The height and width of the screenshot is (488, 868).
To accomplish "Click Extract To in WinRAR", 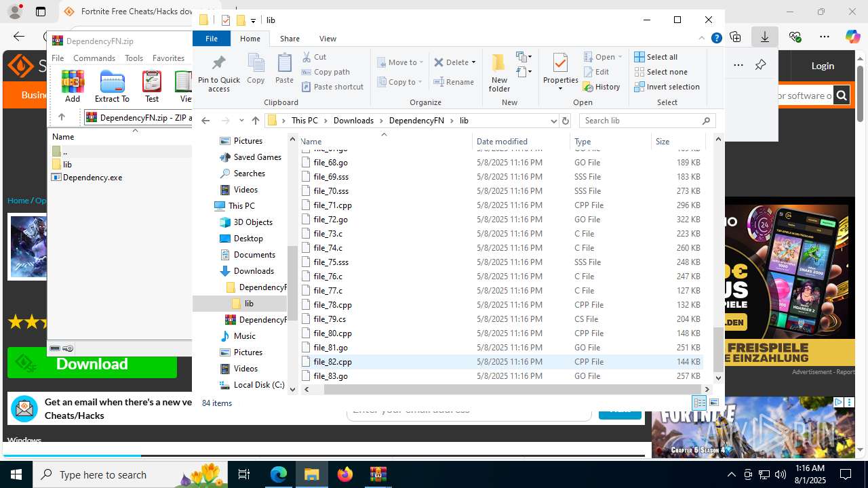I will [x=112, y=86].
